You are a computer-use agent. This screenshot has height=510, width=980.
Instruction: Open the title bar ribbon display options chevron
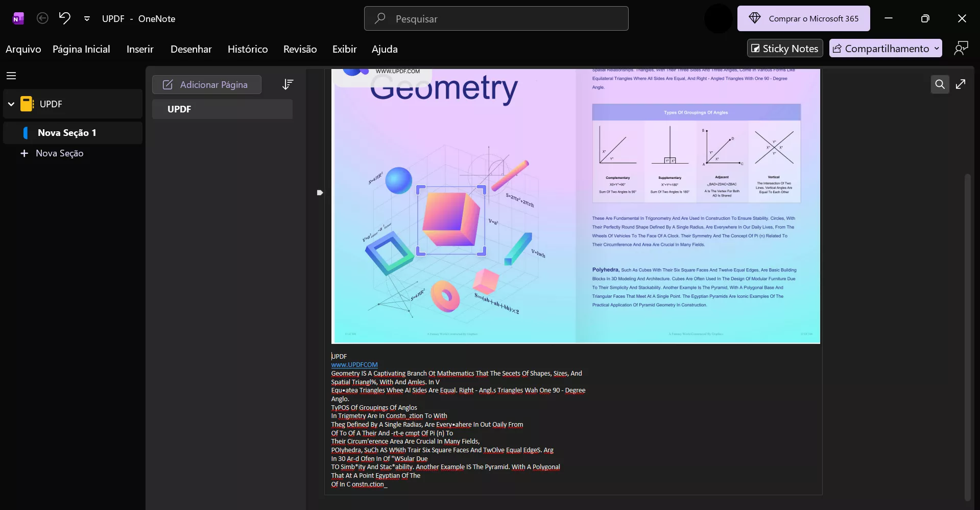click(87, 18)
